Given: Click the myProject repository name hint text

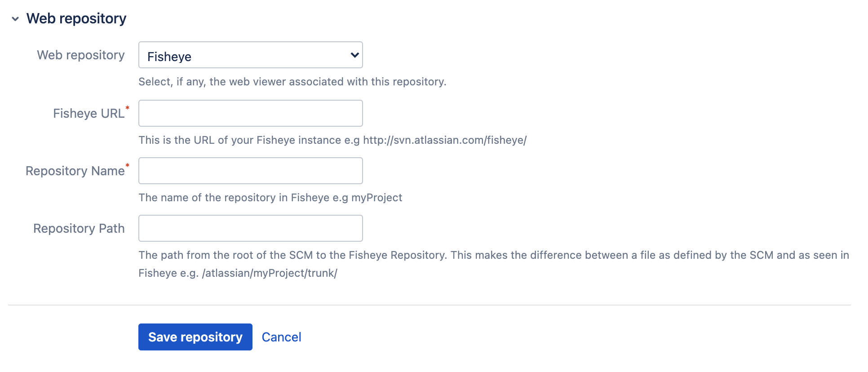Looking at the screenshot, I should pyautogui.click(x=270, y=197).
